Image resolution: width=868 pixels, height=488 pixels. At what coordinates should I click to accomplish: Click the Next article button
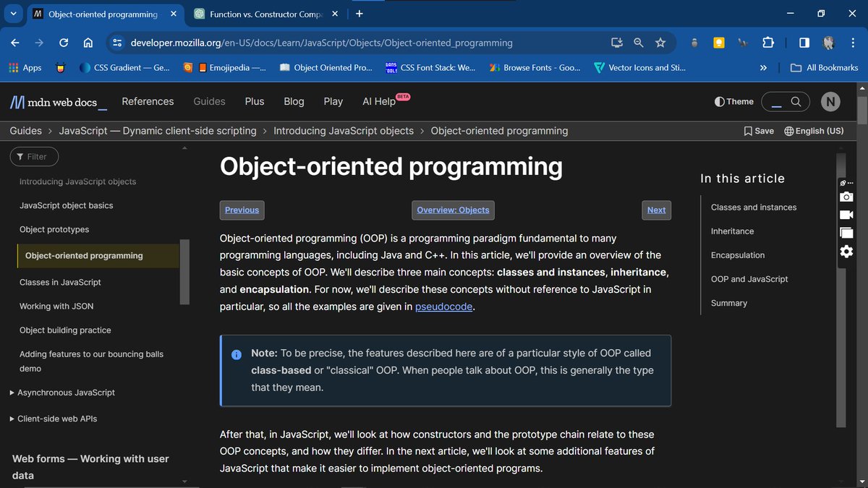click(x=656, y=210)
